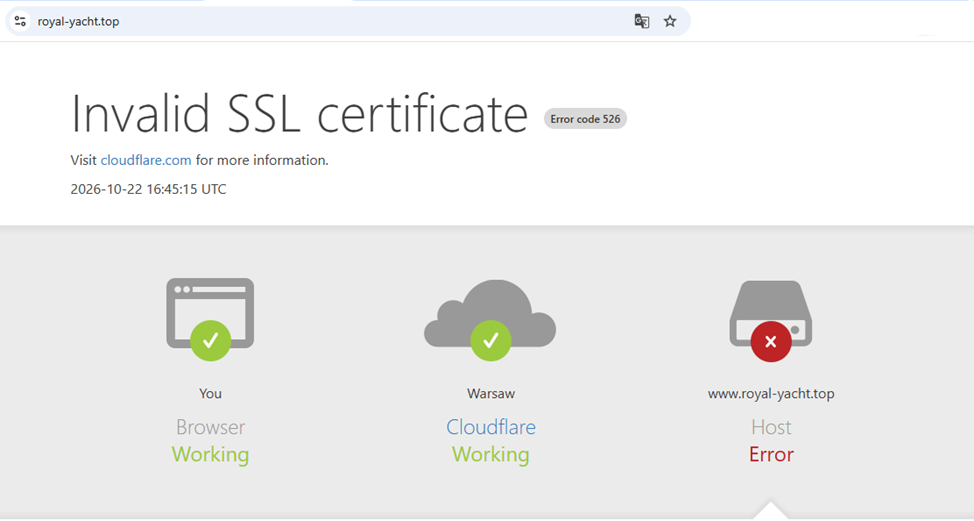Click the Browser label text
The image size is (974, 521).
210,427
